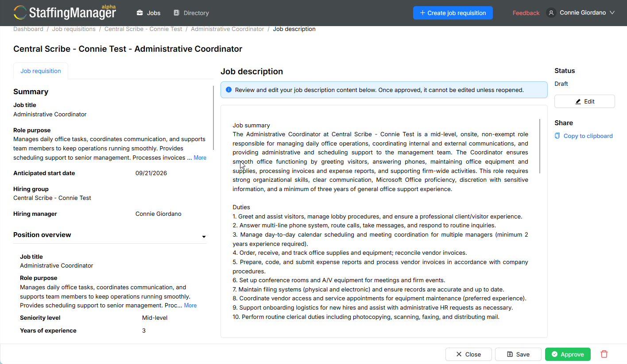Click the briefcase icon beside Jobs

pos(140,13)
